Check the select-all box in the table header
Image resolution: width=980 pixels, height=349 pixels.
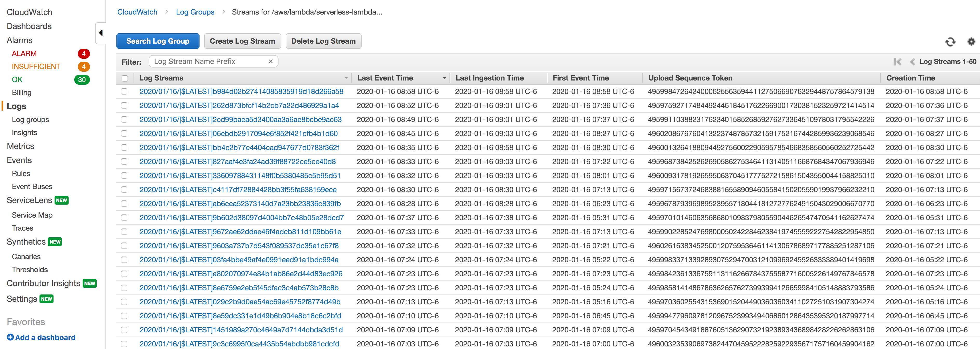124,78
